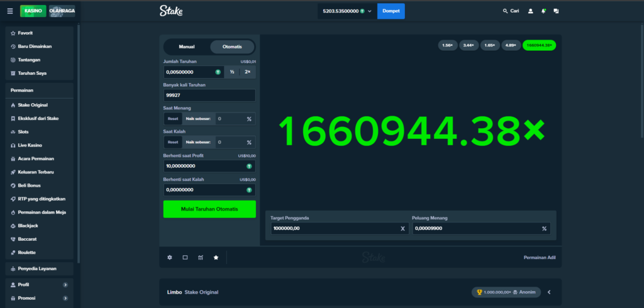Double the bet with 2× button
Viewport: 644px width, 308px height.
point(248,72)
